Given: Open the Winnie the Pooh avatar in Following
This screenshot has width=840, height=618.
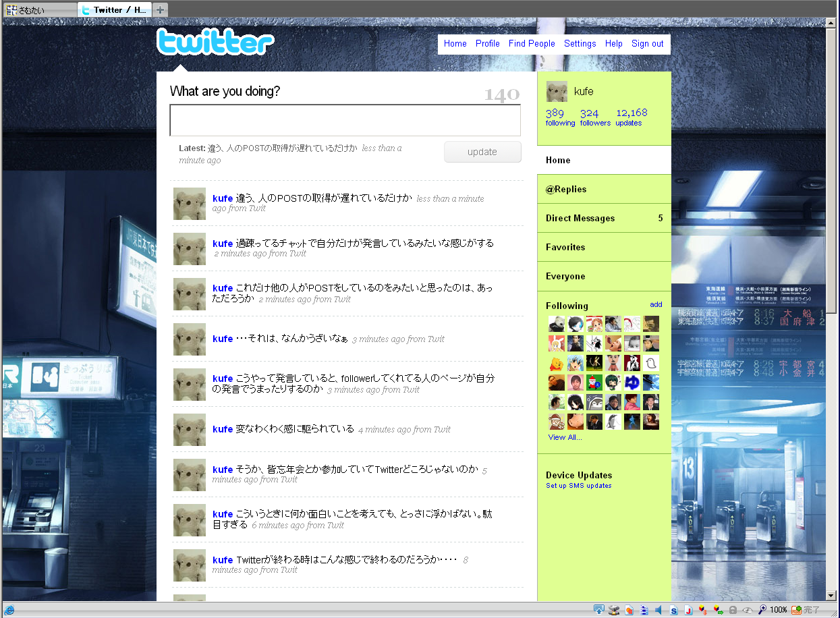Looking at the screenshot, I should point(557,363).
